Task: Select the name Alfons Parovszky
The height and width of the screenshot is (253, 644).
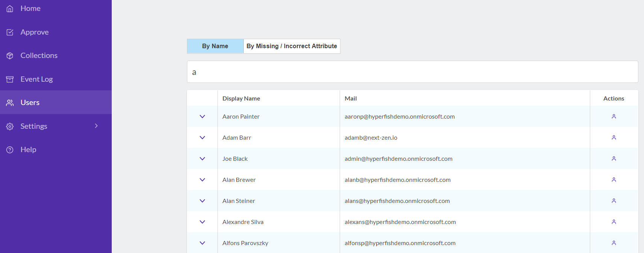Action: point(245,243)
